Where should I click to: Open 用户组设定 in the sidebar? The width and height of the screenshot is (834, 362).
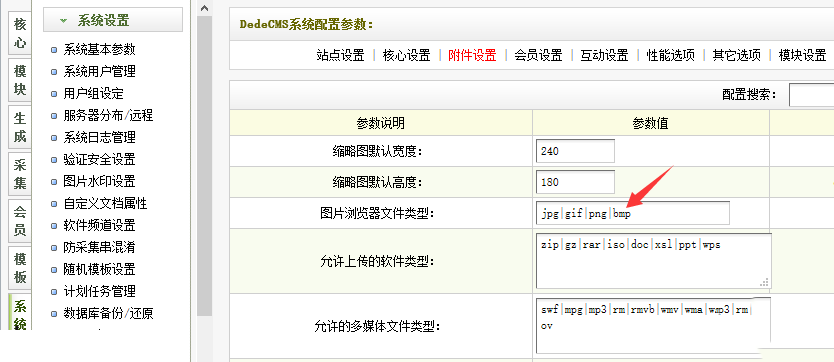point(93,94)
